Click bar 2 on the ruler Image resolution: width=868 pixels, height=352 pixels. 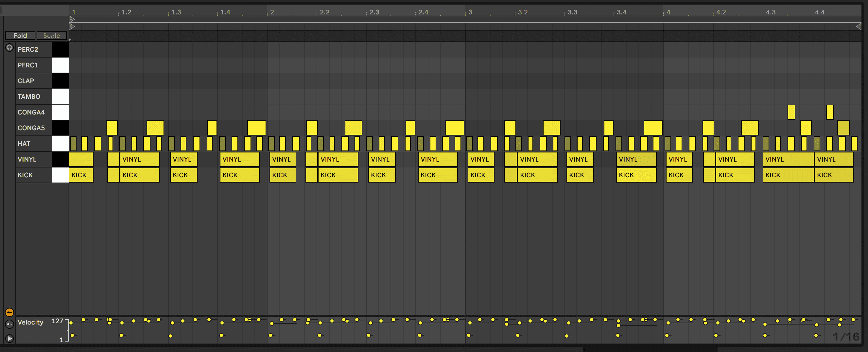pos(272,12)
